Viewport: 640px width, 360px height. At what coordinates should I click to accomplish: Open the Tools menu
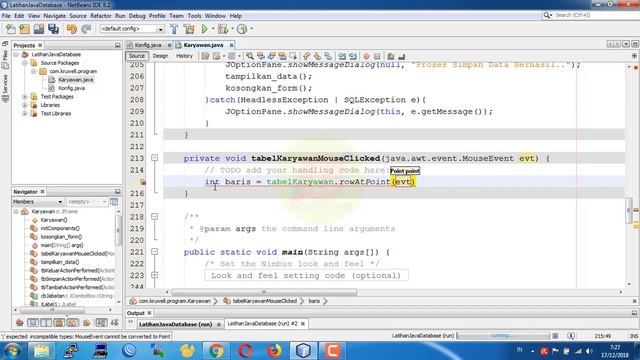194,16
